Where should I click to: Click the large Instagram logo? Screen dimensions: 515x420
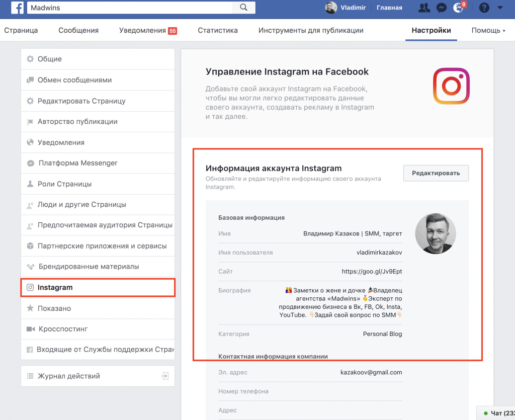[x=451, y=86]
